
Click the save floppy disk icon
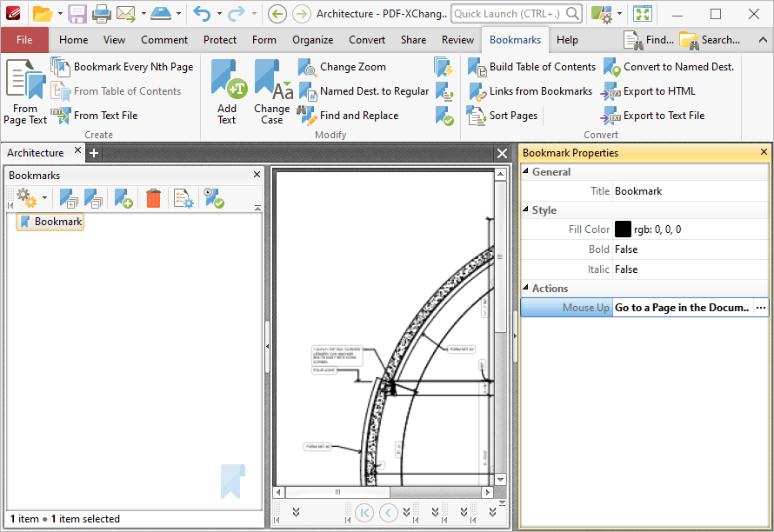point(77,14)
